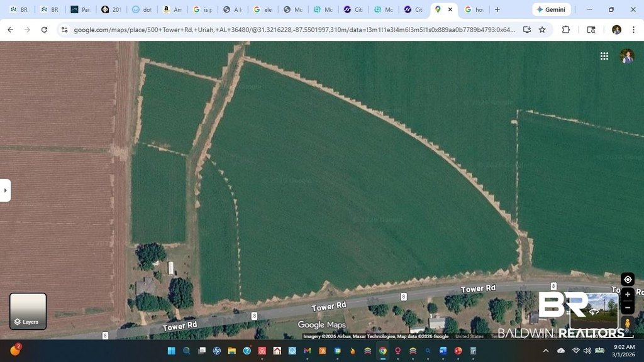The height and width of the screenshot is (362, 644).
Task: Switch to the 'ele' Google search tab
Action: pos(264,9)
